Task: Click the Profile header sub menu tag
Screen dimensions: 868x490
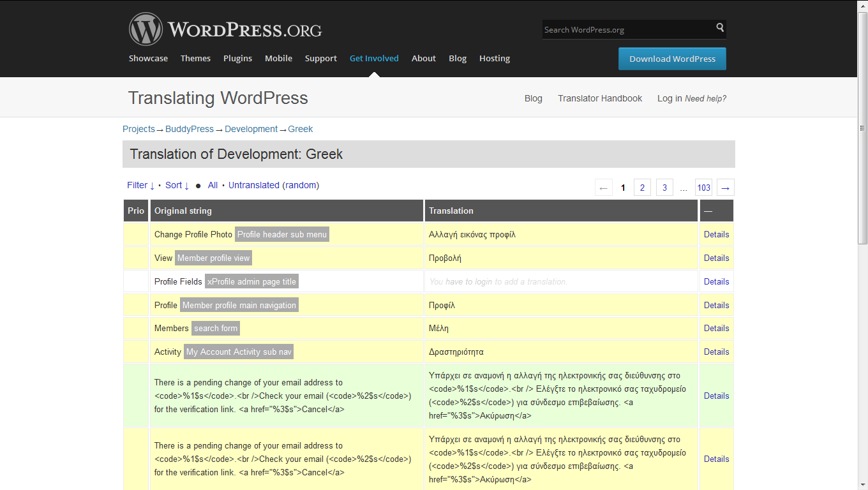Action: pos(282,234)
